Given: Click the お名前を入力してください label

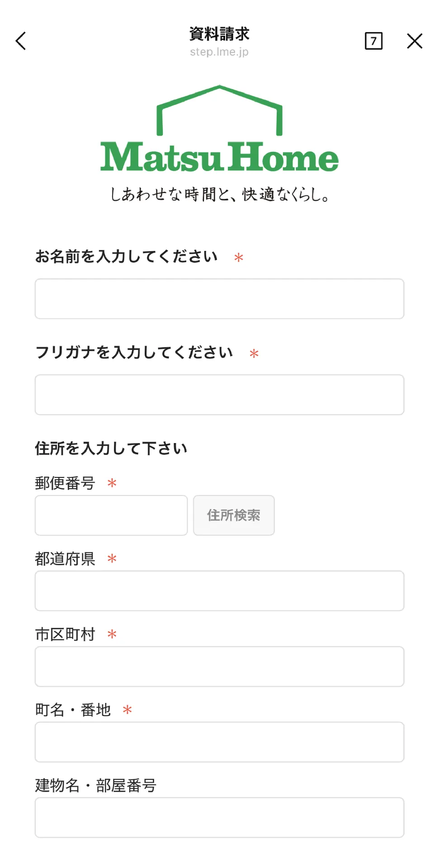Looking at the screenshot, I should point(127,257).
